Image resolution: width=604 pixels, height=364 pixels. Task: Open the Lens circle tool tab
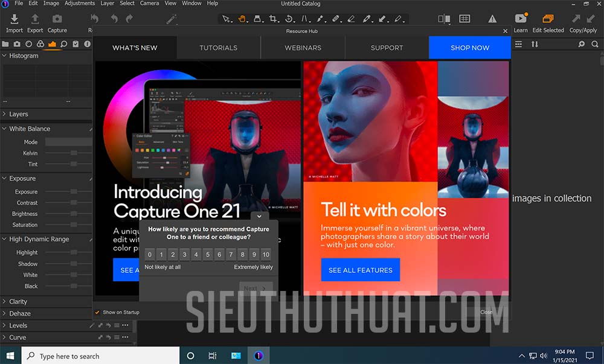(x=28, y=44)
